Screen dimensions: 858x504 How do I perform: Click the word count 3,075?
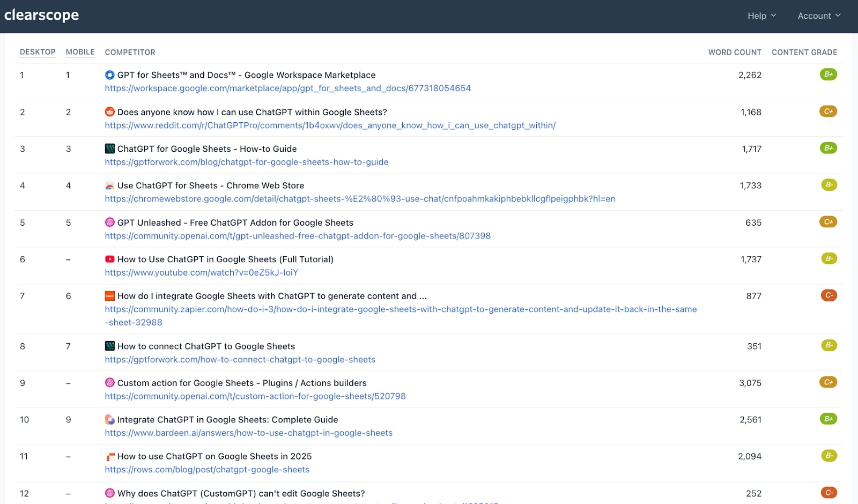click(x=750, y=383)
